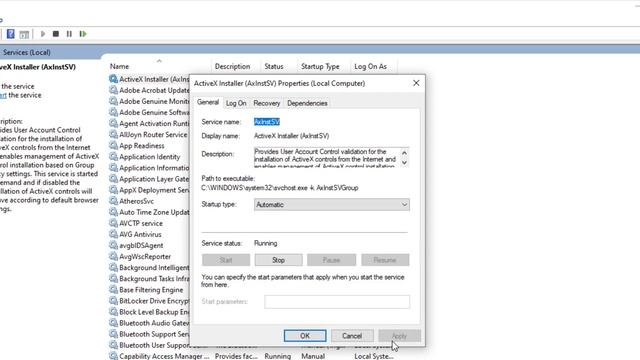Click the disabled Start button

pos(226,260)
